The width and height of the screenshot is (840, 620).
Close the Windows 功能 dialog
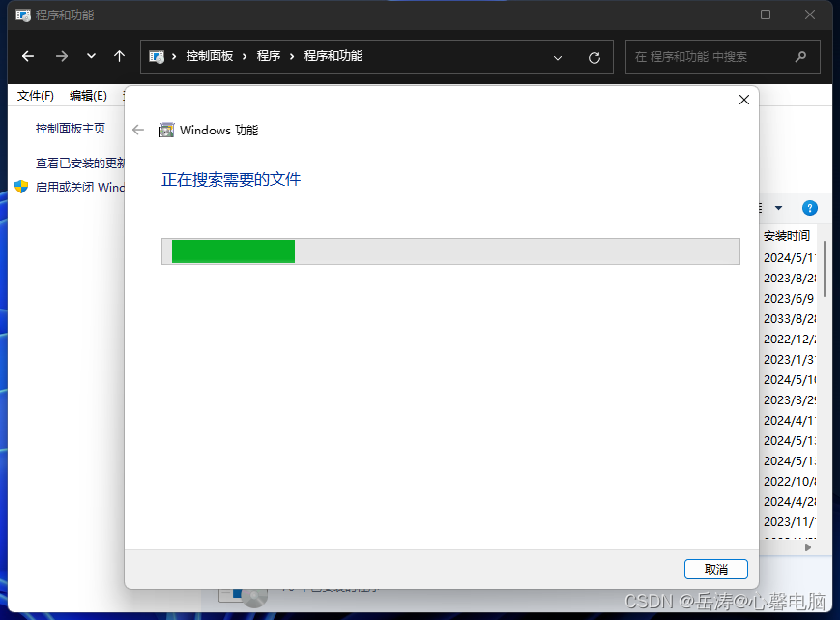tap(744, 100)
